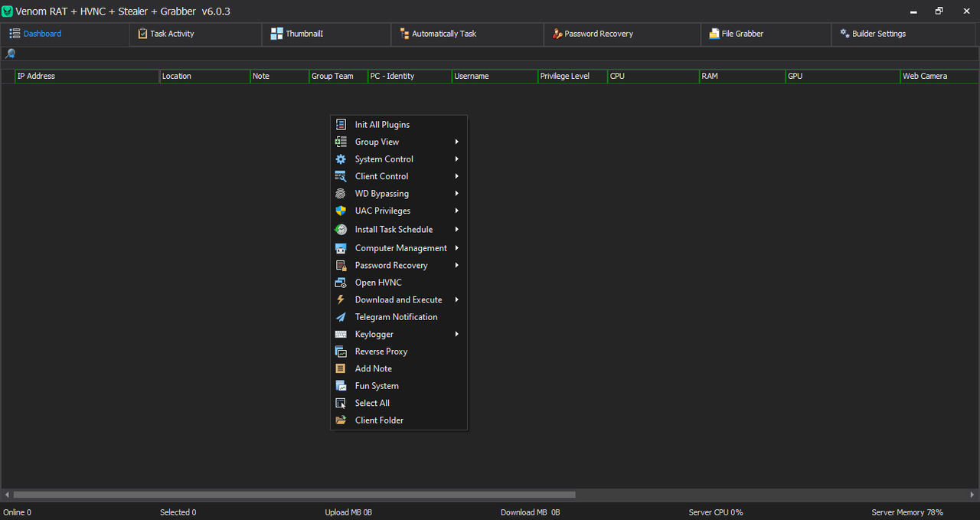980x520 pixels.
Task: Click the Privilege Level column header
Action: tap(573, 76)
